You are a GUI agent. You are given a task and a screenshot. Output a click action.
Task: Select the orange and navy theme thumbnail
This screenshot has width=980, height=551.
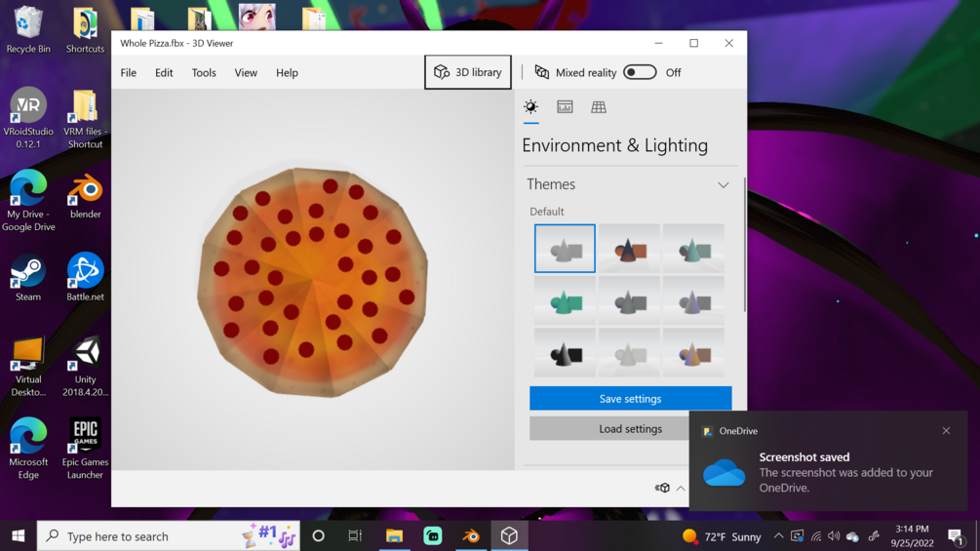click(x=629, y=249)
